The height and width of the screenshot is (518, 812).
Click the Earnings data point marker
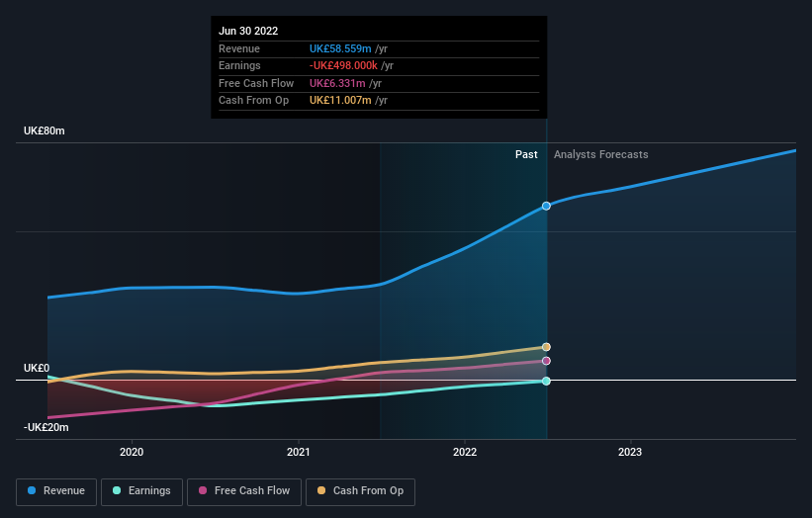click(546, 381)
